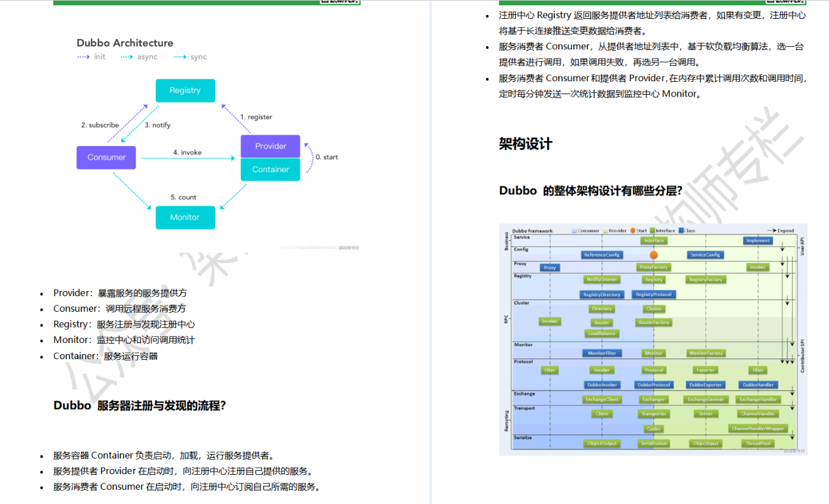Click the 'Transporter' box

click(654, 414)
